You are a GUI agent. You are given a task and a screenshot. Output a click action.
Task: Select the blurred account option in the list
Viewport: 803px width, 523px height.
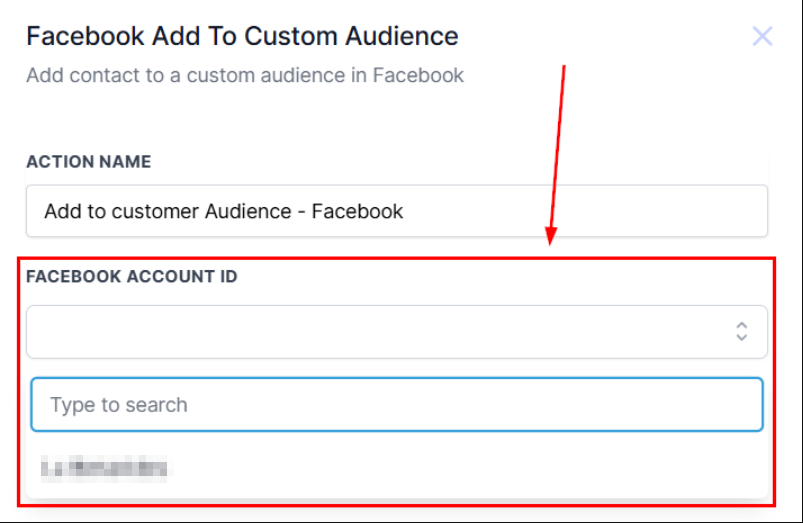[105, 466]
